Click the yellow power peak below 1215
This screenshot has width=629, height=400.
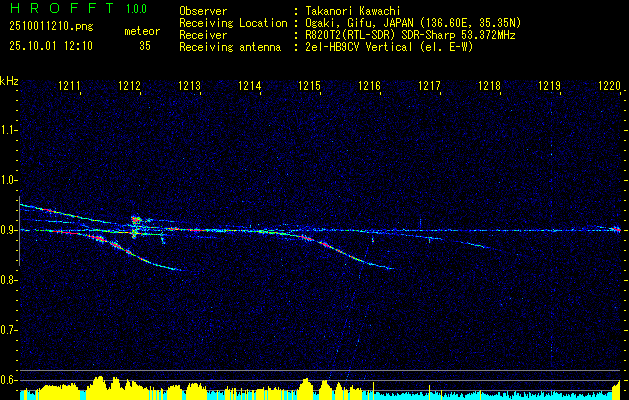[x=306, y=388]
